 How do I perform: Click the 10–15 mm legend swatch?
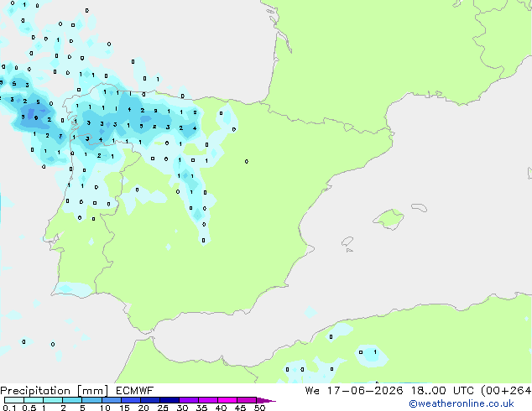pyautogui.click(x=111, y=400)
